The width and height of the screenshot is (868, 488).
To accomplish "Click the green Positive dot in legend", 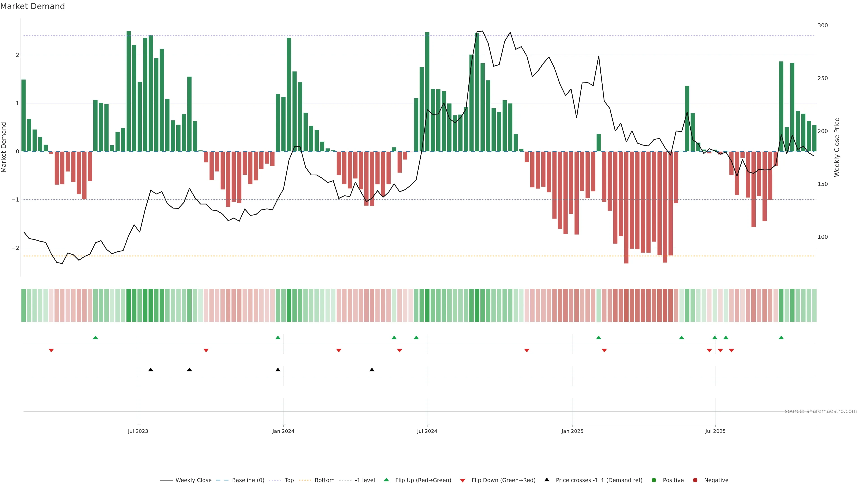I will tap(654, 480).
